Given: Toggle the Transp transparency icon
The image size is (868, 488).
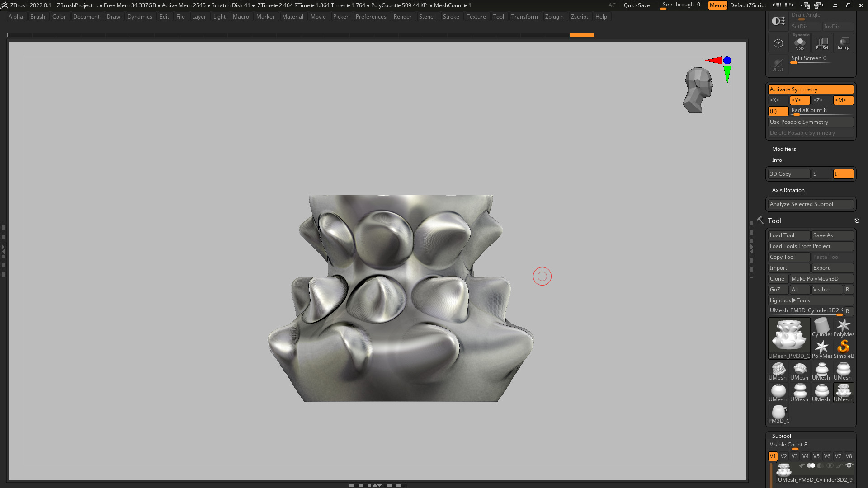Looking at the screenshot, I should [843, 43].
